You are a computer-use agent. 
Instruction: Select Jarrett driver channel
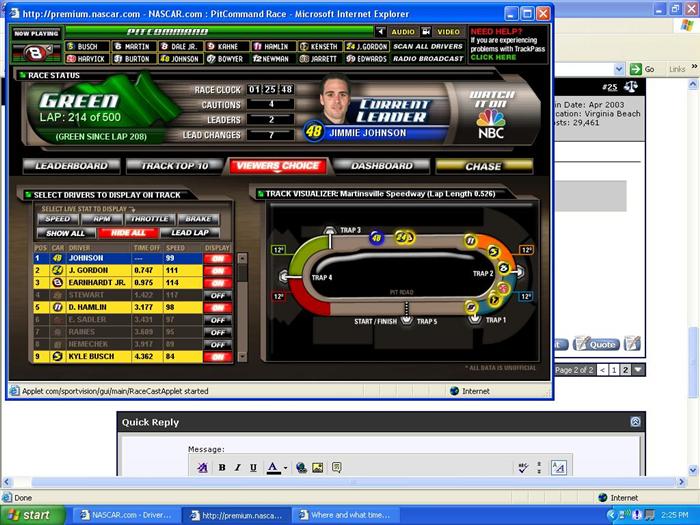tap(321, 58)
